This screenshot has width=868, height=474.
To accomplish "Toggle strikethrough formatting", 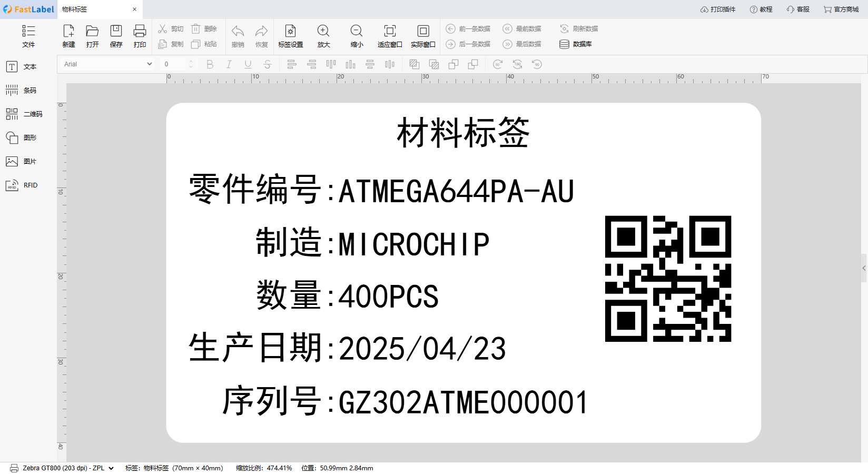I will [x=267, y=64].
